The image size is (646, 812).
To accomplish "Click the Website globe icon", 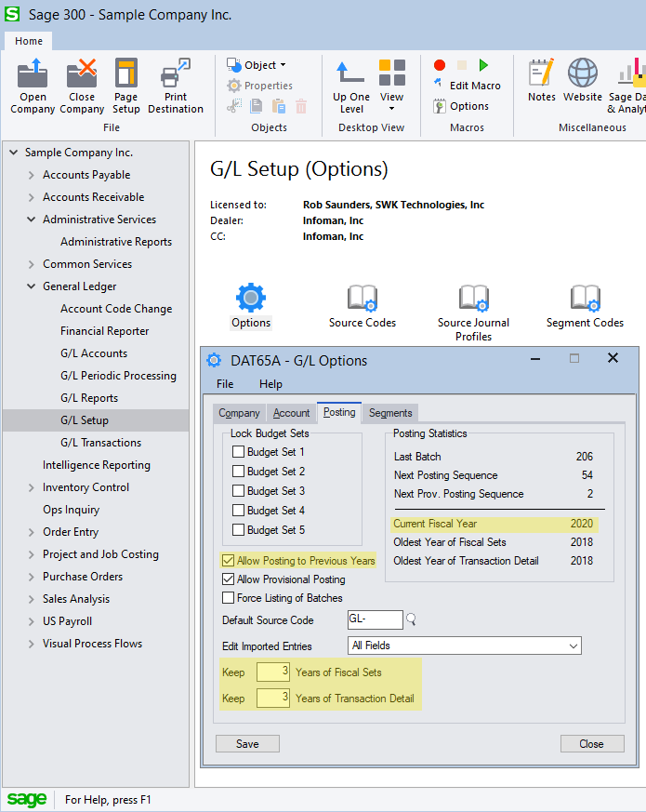I will point(583,73).
